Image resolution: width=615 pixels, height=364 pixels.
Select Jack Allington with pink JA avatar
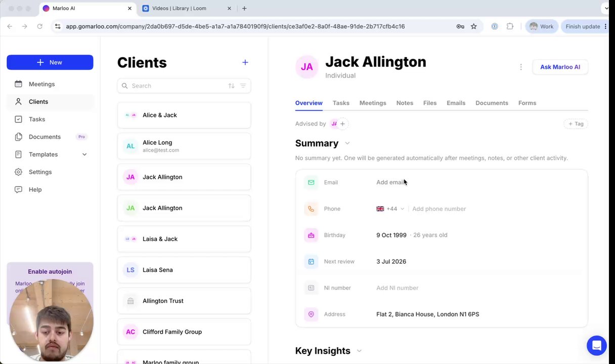(x=184, y=177)
